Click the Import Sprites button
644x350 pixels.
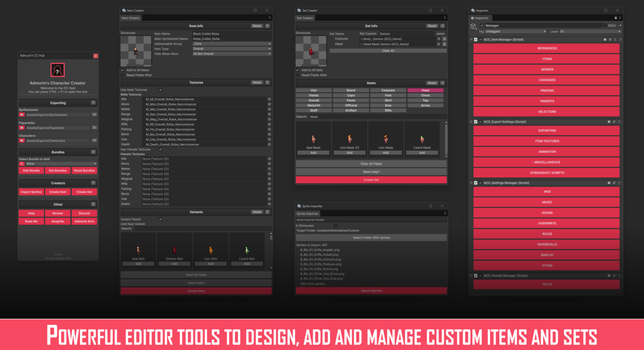pos(370,291)
